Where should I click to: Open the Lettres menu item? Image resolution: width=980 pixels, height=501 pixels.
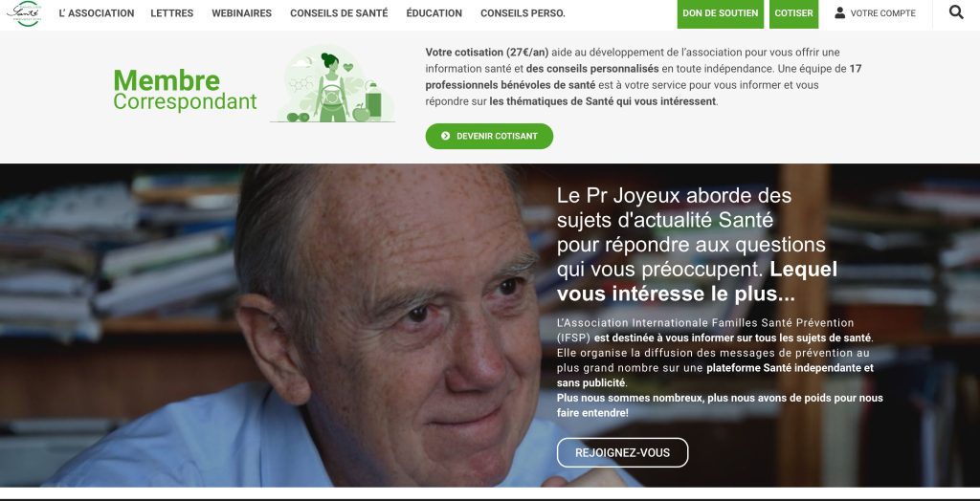click(x=172, y=13)
